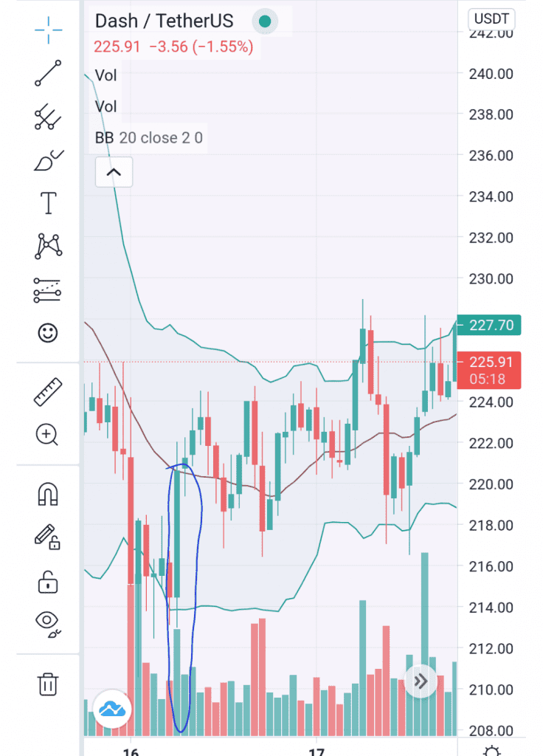Open the pattern drawing tool
Image resolution: width=543 pixels, height=756 pixels.
click(x=48, y=246)
